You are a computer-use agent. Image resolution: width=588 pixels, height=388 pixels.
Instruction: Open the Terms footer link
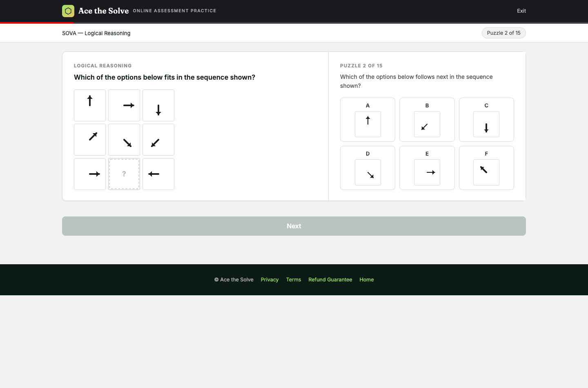(294, 280)
